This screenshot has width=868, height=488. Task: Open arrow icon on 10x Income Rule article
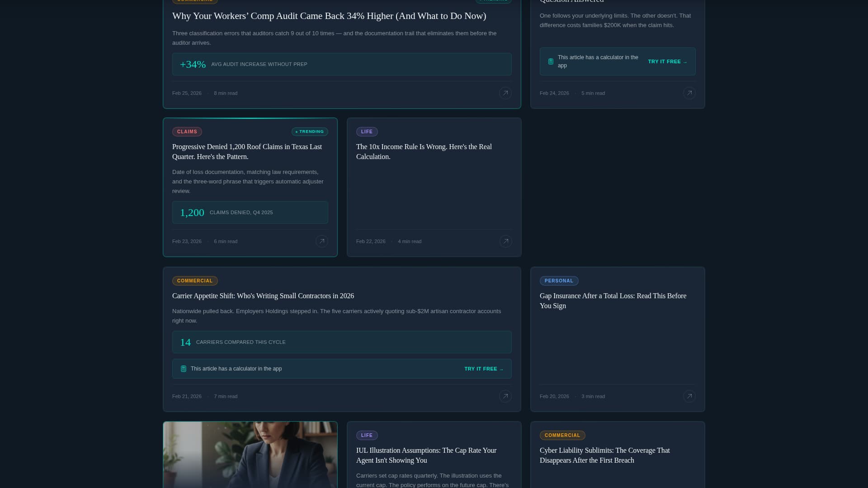pos(506,241)
